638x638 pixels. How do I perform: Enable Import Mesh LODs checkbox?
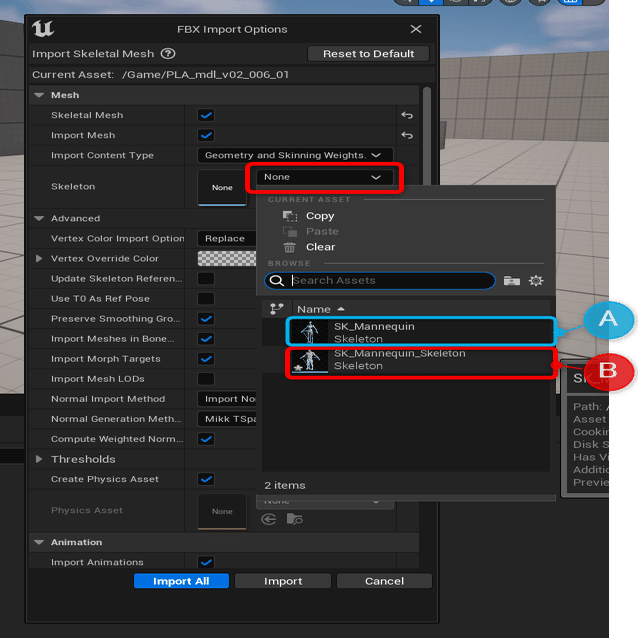[x=206, y=379]
